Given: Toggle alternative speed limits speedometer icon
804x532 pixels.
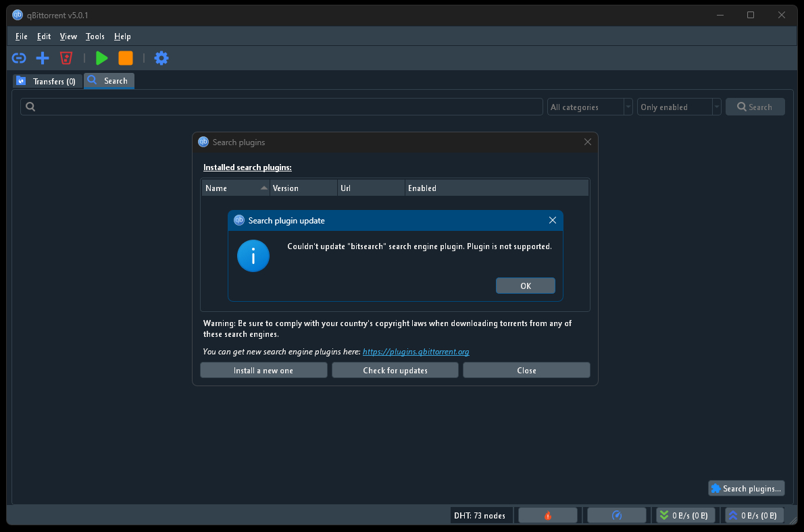Looking at the screenshot, I should [616, 515].
